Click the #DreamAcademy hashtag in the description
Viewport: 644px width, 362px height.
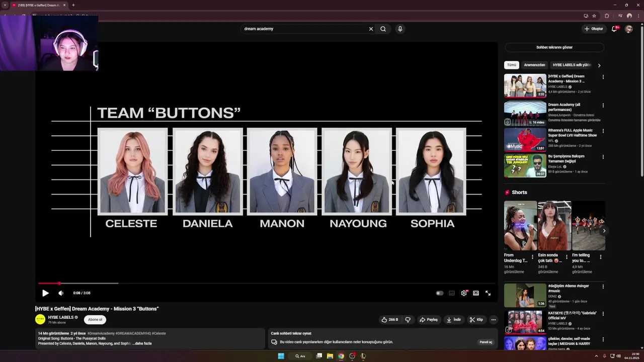(x=101, y=333)
